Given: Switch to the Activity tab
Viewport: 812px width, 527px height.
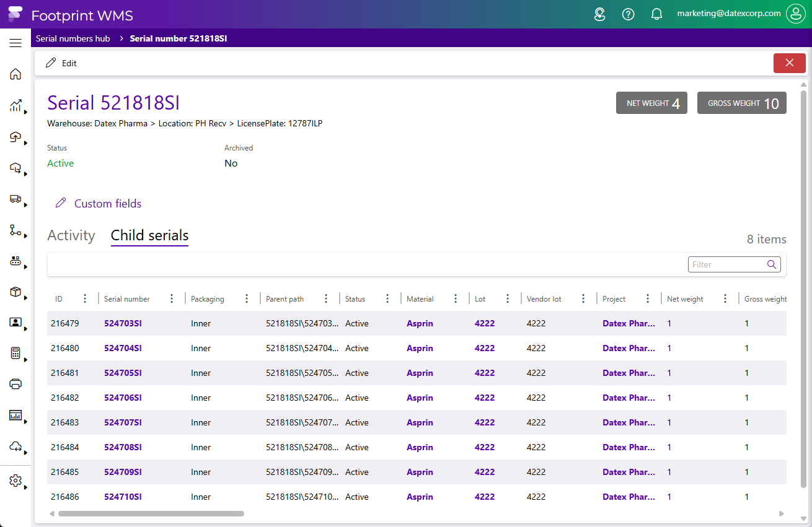Looking at the screenshot, I should coord(71,236).
